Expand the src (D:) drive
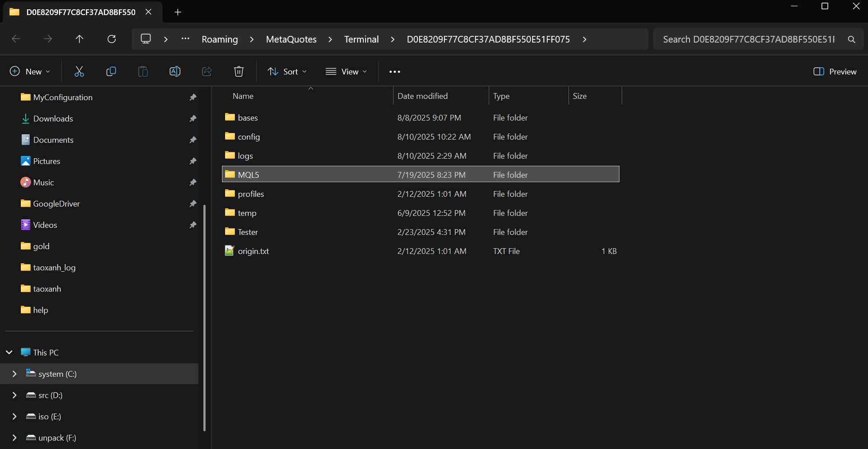Screen dimensions: 868x449 (15, 395)
